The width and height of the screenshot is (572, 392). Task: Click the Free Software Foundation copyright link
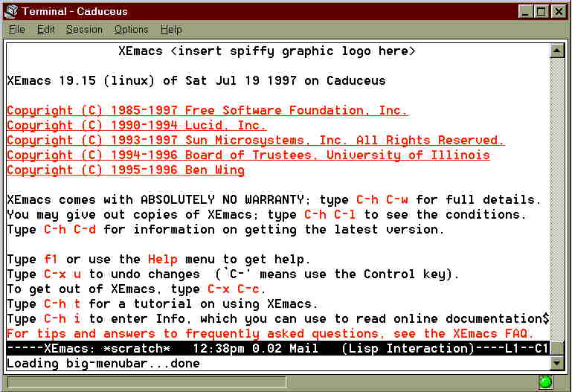click(x=208, y=111)
